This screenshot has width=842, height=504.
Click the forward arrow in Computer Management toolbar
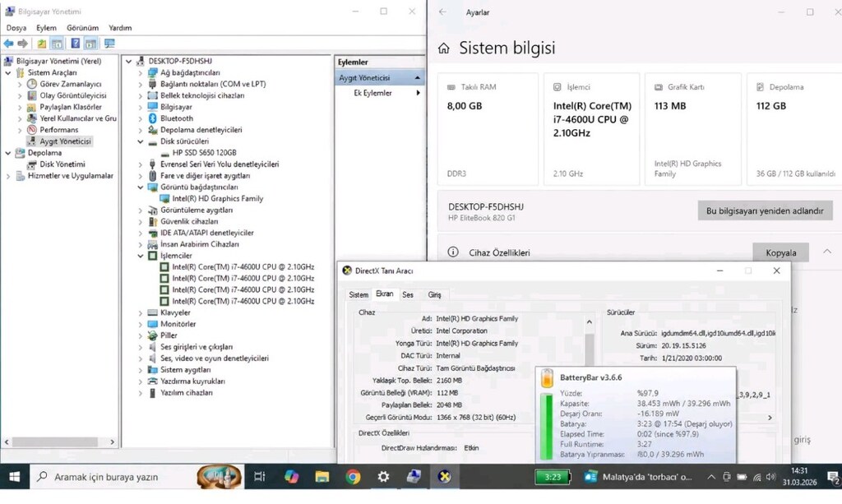click(22, 44)
